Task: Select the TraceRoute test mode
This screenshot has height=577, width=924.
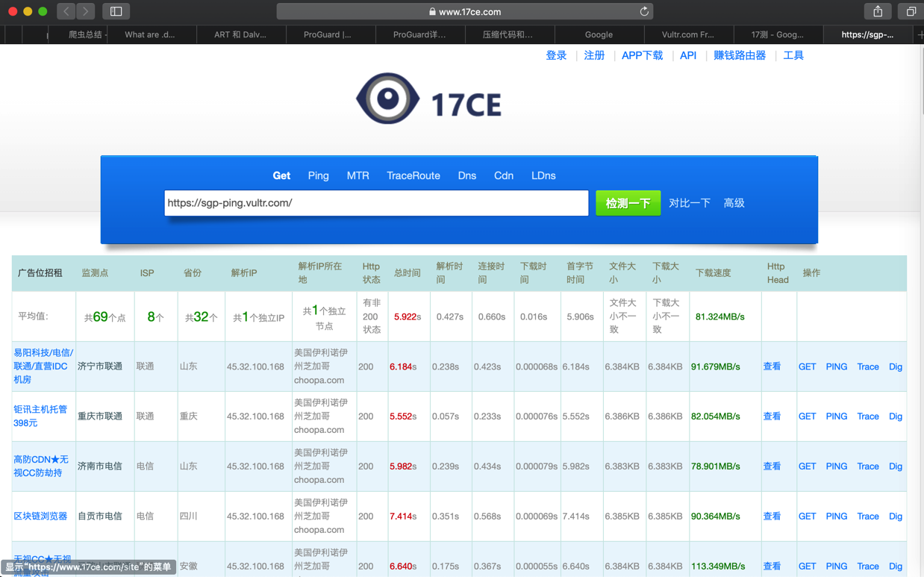Action: pos(413,175)
